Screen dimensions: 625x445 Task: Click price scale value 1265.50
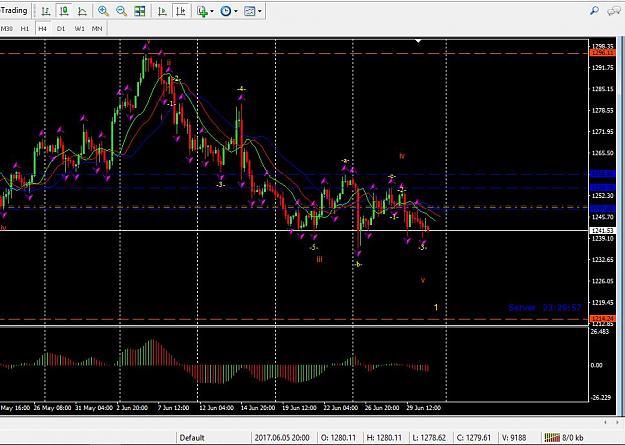[602, 153]
